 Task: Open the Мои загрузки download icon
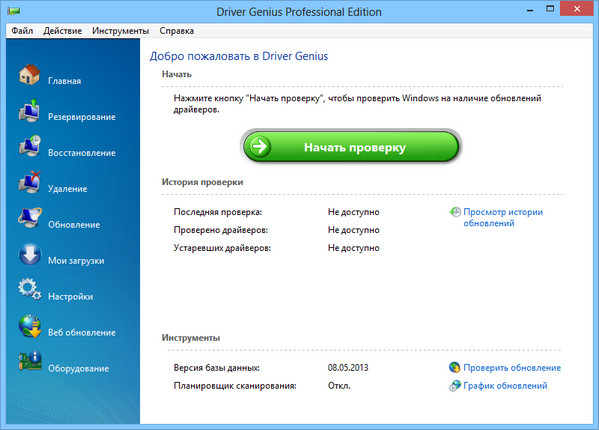[x=29, y=254]
